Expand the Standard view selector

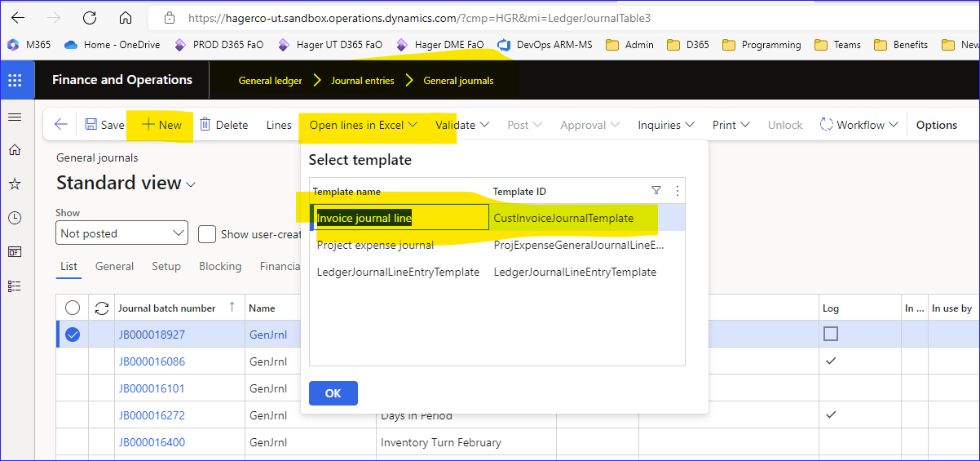coord(126,183)
